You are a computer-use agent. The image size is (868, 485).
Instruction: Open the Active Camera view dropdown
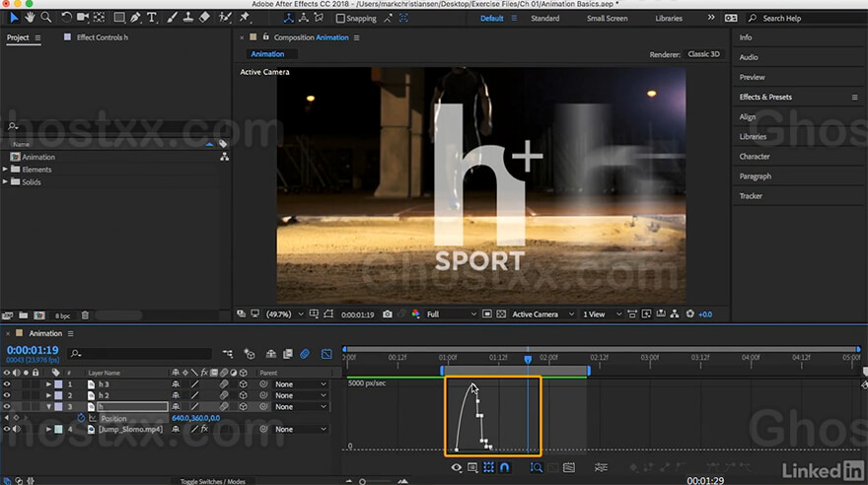[543, 314]
